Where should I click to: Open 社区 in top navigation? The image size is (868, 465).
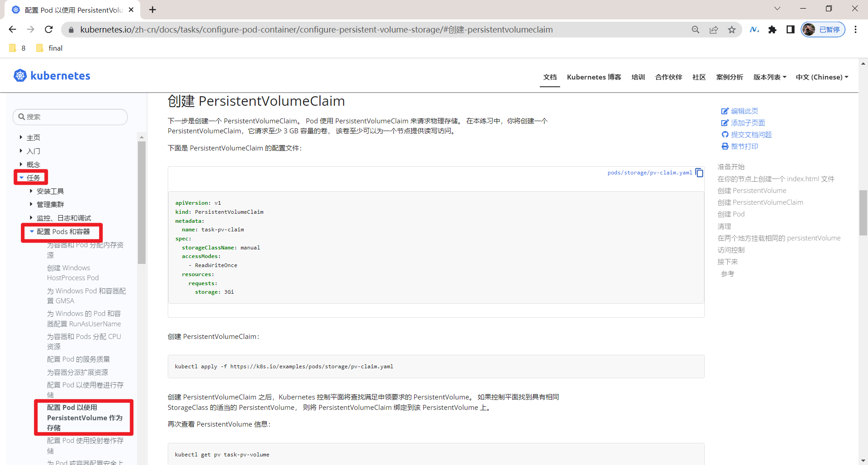coord(699,77)
